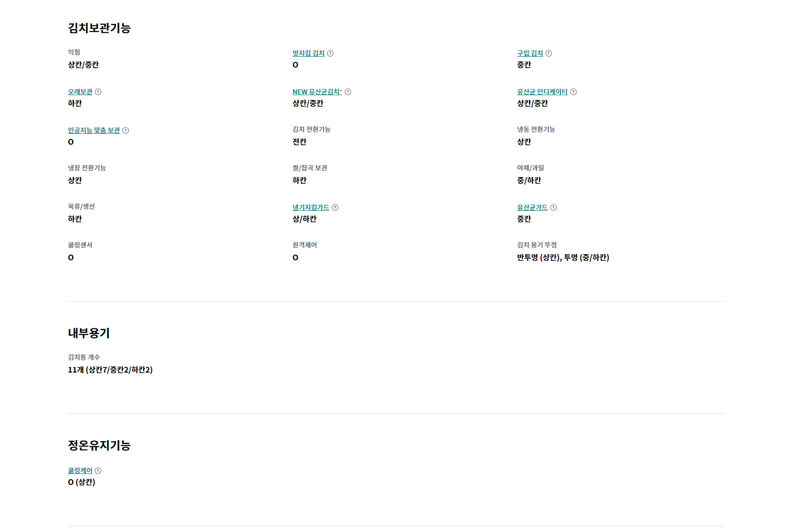Viewport: 788px width, 532px height.
Task: Click help icon next to 맛지킴 김치
Action: pyautogui.click(x=330, y=53)
